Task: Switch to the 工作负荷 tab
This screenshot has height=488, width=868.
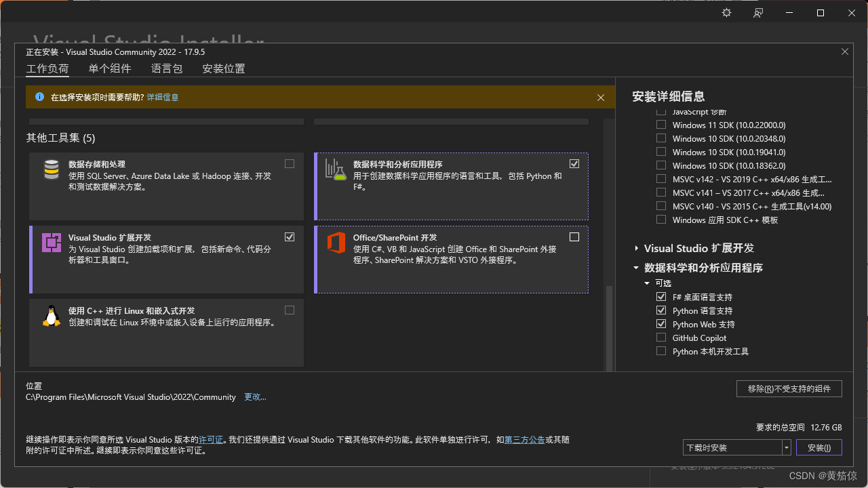Action: [47, 68]
